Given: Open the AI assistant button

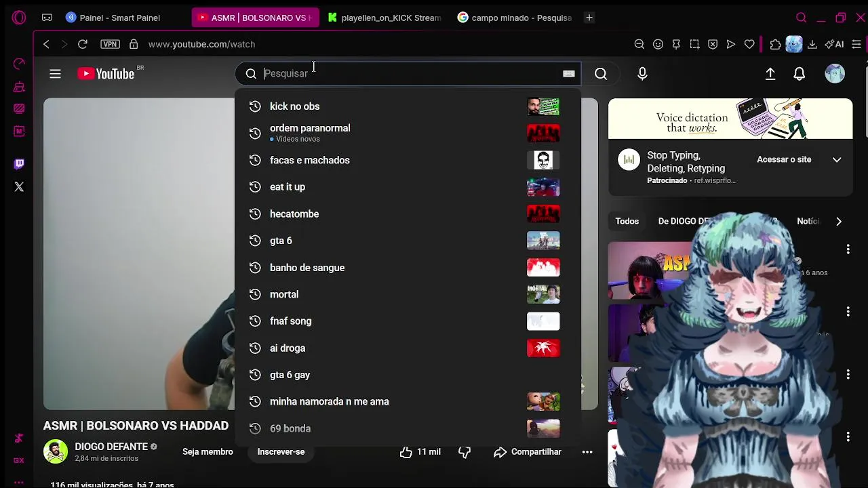Looking at the screenshot, I should pos(834,44).
